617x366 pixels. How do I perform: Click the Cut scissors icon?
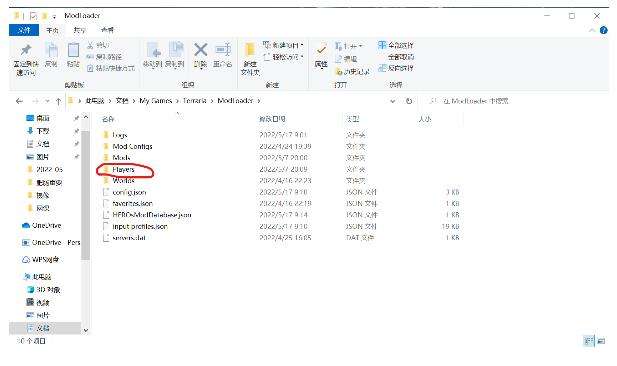[90, 45]
